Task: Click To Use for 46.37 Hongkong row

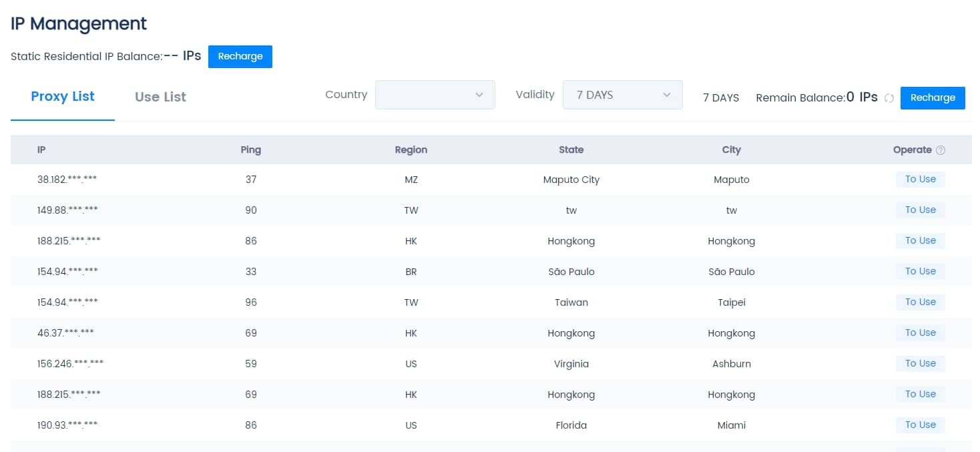Action: 921,332
